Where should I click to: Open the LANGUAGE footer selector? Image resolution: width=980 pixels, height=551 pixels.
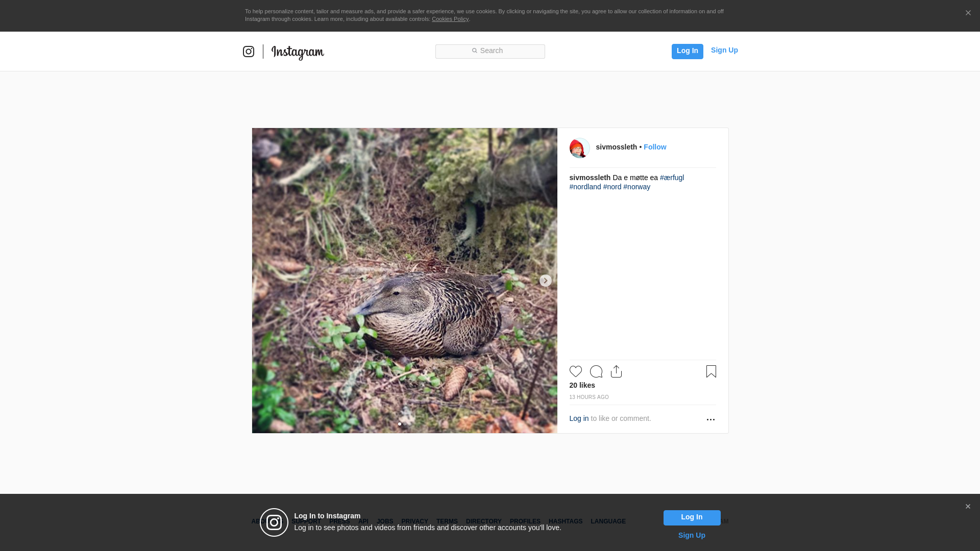[608, 521]
